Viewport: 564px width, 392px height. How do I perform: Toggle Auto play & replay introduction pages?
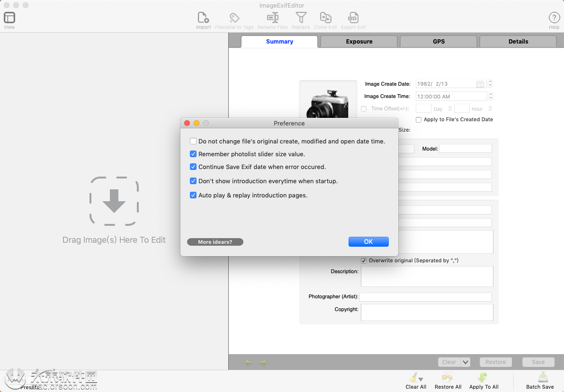(x=193, y=195)
